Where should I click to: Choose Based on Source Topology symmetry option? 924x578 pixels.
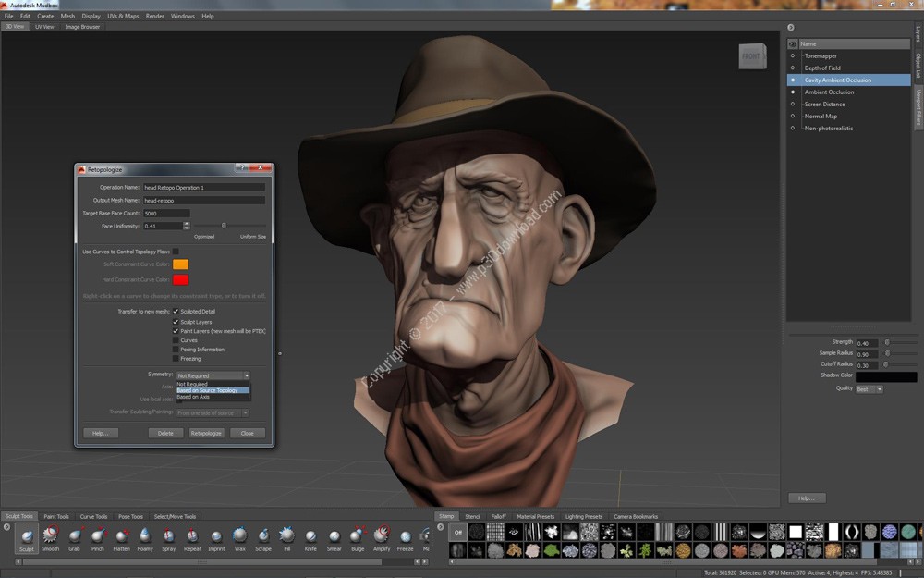[x=213, y=390]
